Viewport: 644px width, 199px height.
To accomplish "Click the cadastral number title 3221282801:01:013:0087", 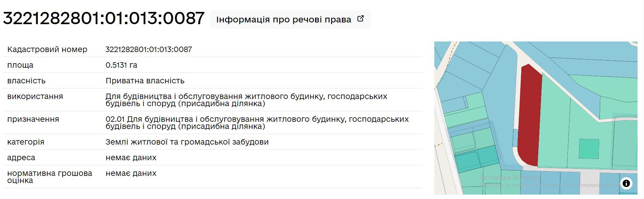I will coord(104,19).
